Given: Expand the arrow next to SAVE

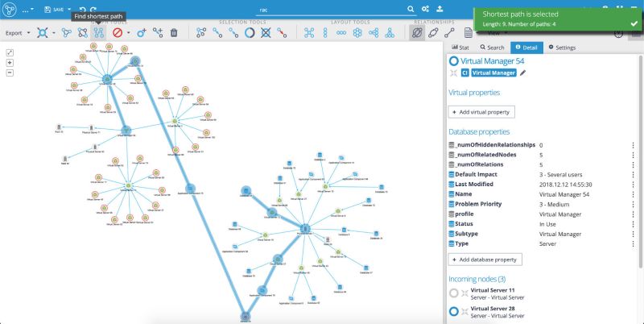Looking at the screenshot, I should (x=69, y=9).
